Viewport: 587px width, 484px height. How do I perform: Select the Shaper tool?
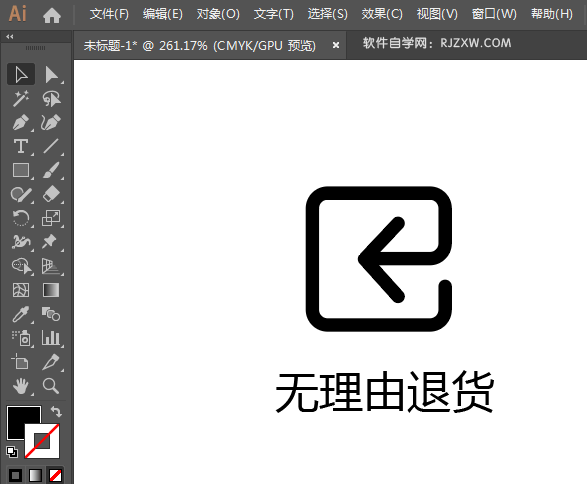coord(21,194)
